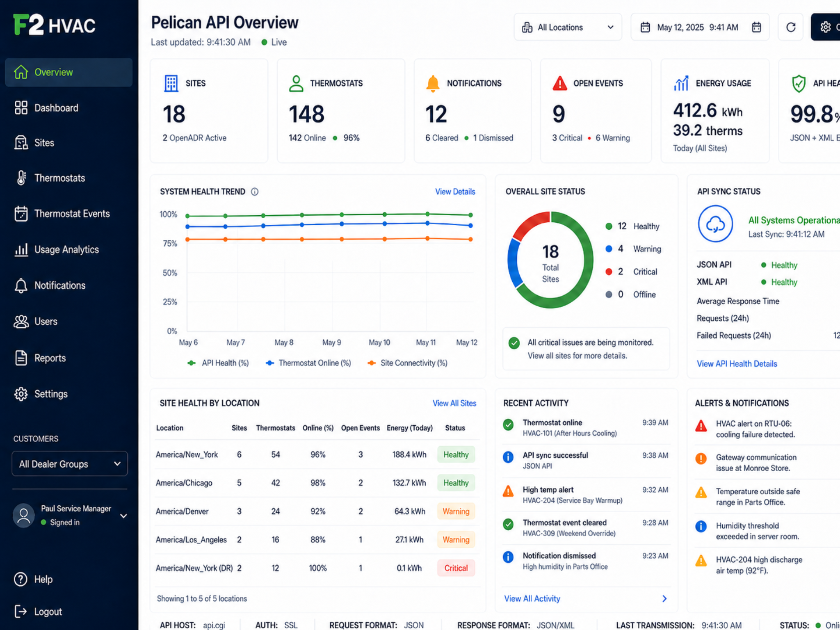Toggle Site Connectivity (%) legend series
This screenshot has width=840, height=630.
pyautogui.click(x=407, y=363)
